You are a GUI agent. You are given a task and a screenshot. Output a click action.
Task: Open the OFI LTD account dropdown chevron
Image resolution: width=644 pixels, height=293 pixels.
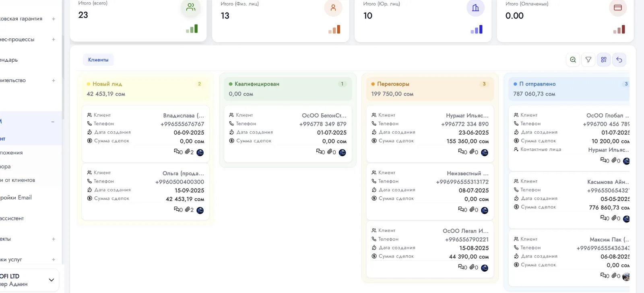(x=51, y=280)
